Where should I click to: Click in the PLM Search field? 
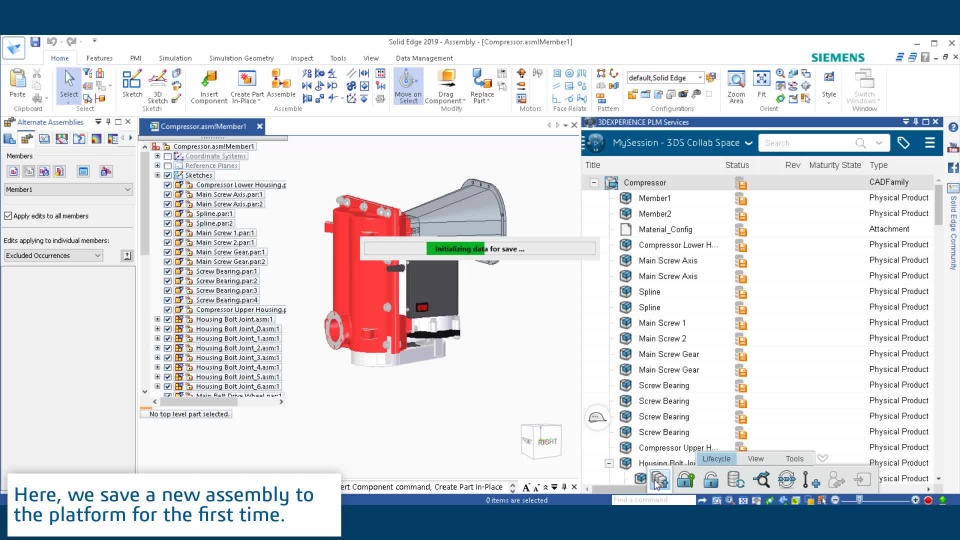pyautogui.click(x=807, y=143)
